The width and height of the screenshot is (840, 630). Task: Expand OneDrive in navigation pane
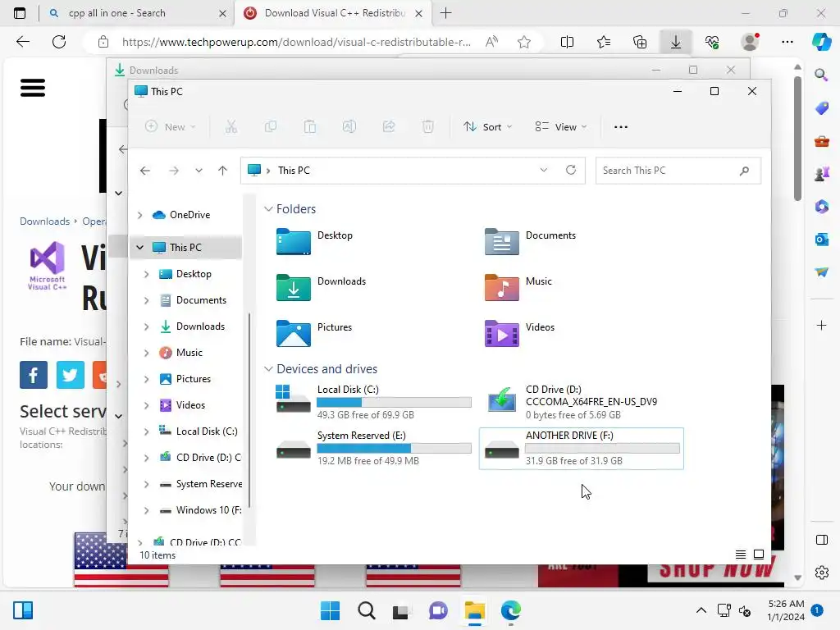point(139,215)
